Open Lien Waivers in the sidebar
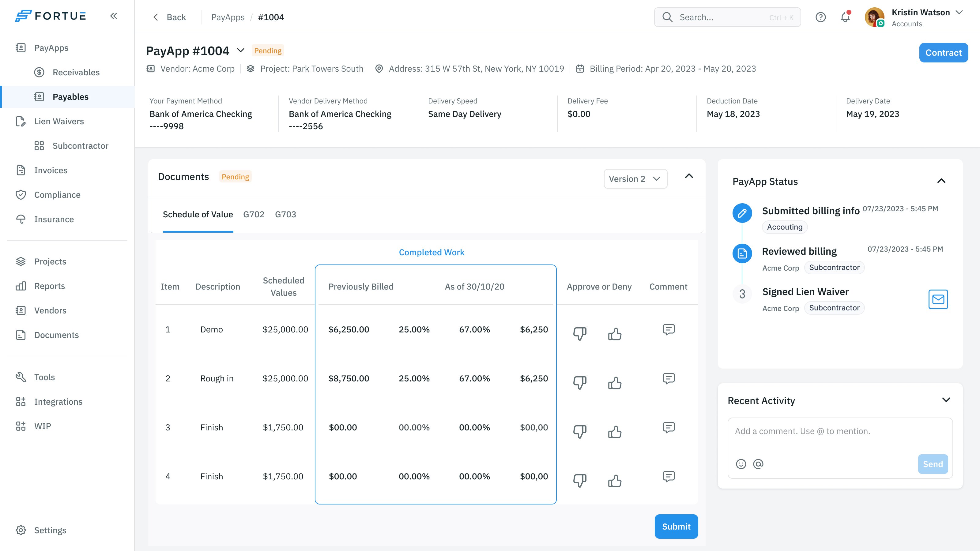This screenshot has width=980, height=551. (x=59, y=121)
